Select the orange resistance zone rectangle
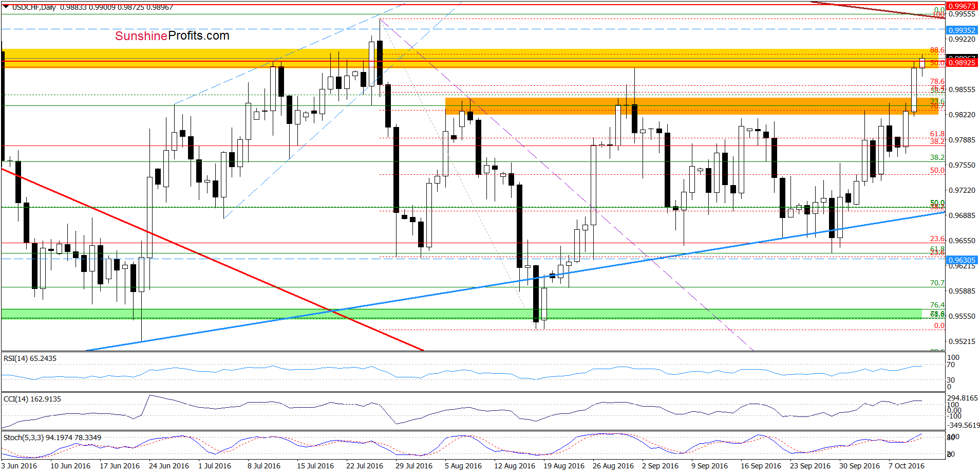 coord(691,106)
